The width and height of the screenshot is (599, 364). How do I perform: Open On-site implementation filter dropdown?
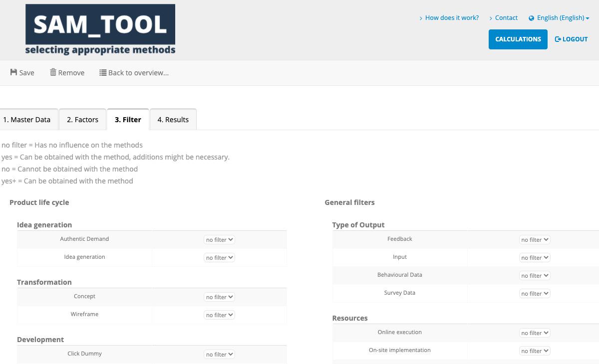[535, 351]
